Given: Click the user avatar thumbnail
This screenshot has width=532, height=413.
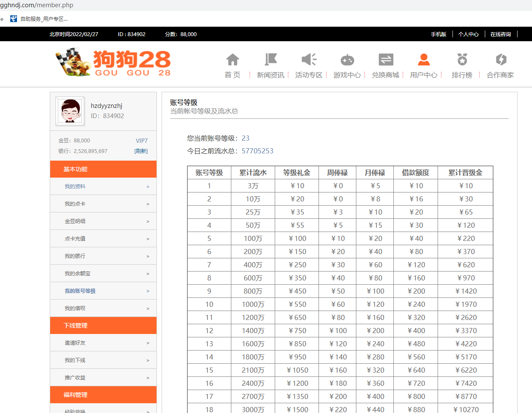Looking at the screenshot, I should 70,111.
